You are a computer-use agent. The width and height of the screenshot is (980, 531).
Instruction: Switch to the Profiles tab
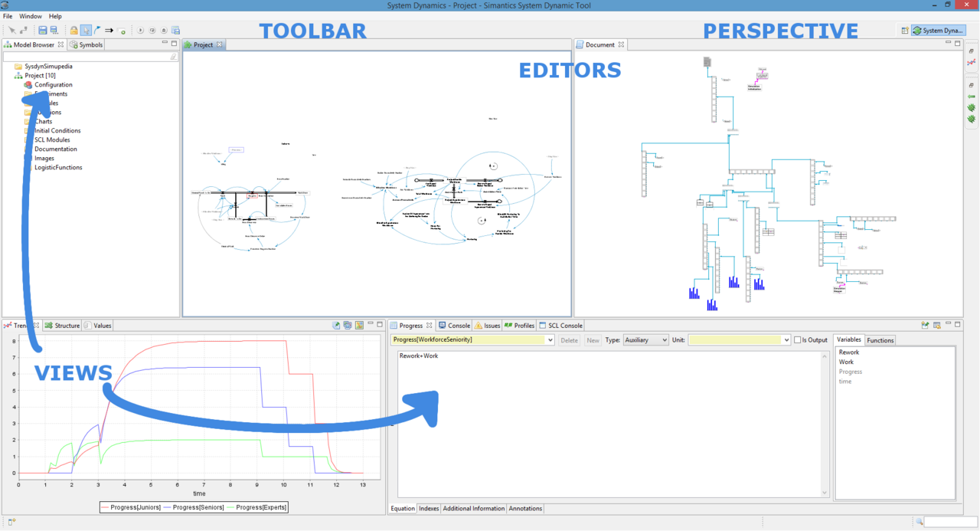[x=519, y=326]
